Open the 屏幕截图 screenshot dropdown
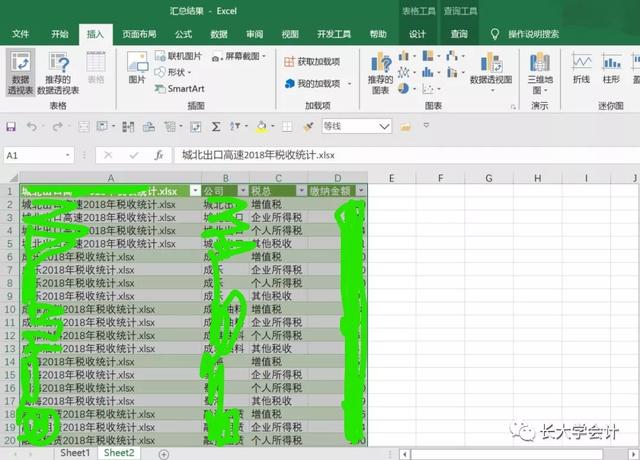 239,56
